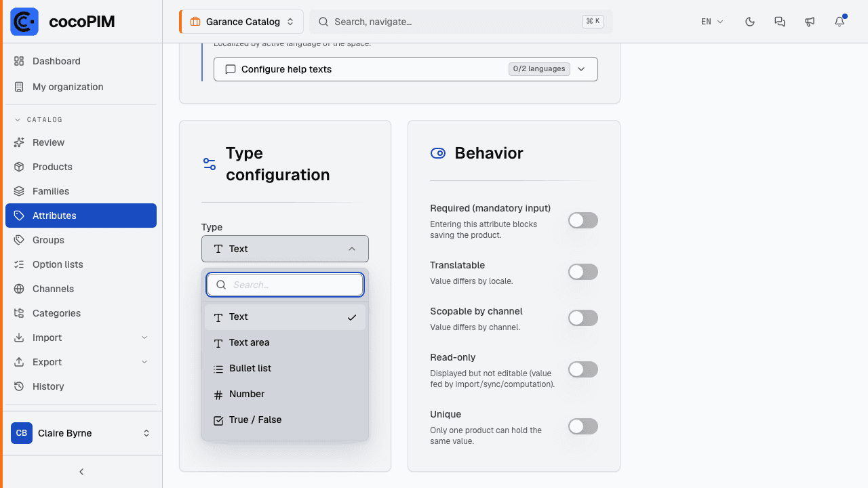The width and height of the screenshot is (868, 488).
Task: Click the Groups tag icon
Action: [19, 240]
